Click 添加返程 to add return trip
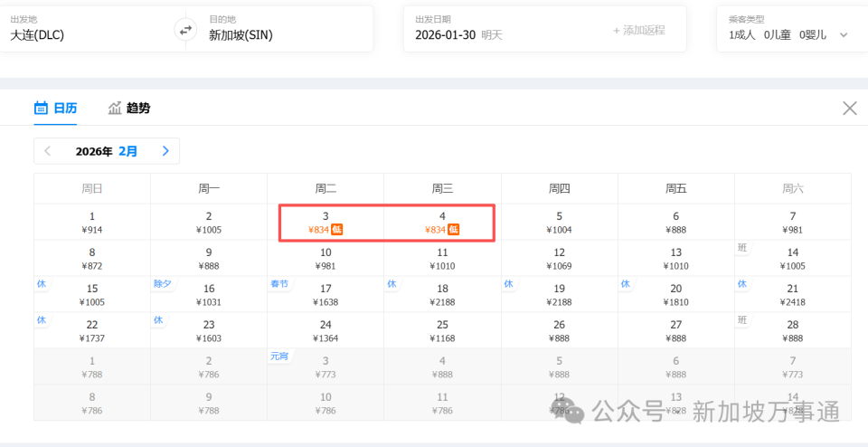Screen dimensions: 868x447 (x=638, y=30)
